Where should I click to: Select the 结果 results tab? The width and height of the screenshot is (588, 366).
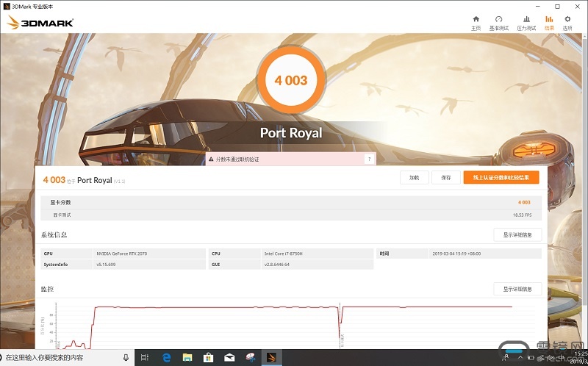point(549,24)
